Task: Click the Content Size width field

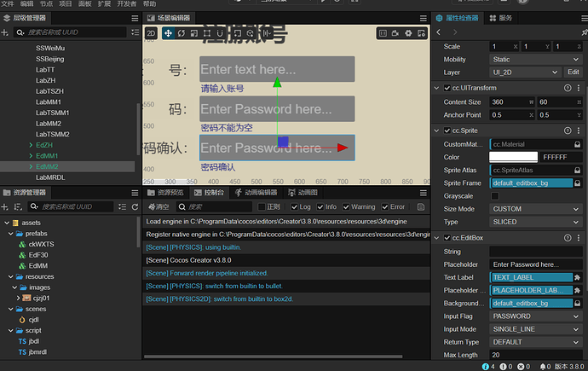Action: point(512,102)
